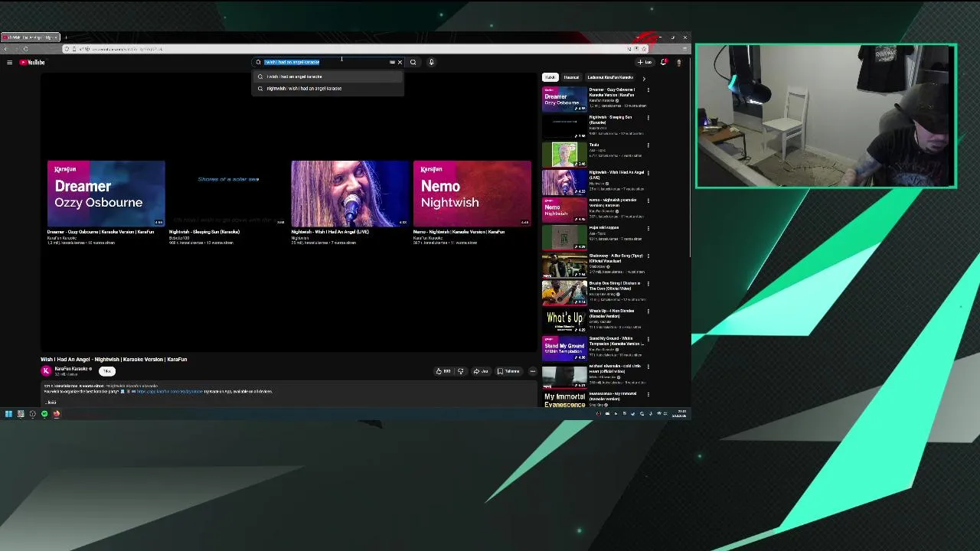Open taskbar clock and date
Viewport: 980px width, 551px height.
tap(679, 414)
